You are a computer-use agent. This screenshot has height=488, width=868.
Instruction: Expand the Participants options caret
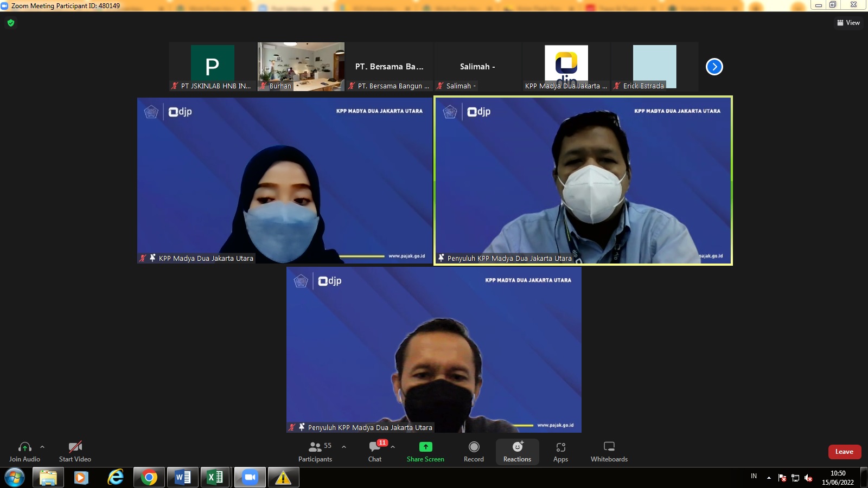tap(344, 447)
